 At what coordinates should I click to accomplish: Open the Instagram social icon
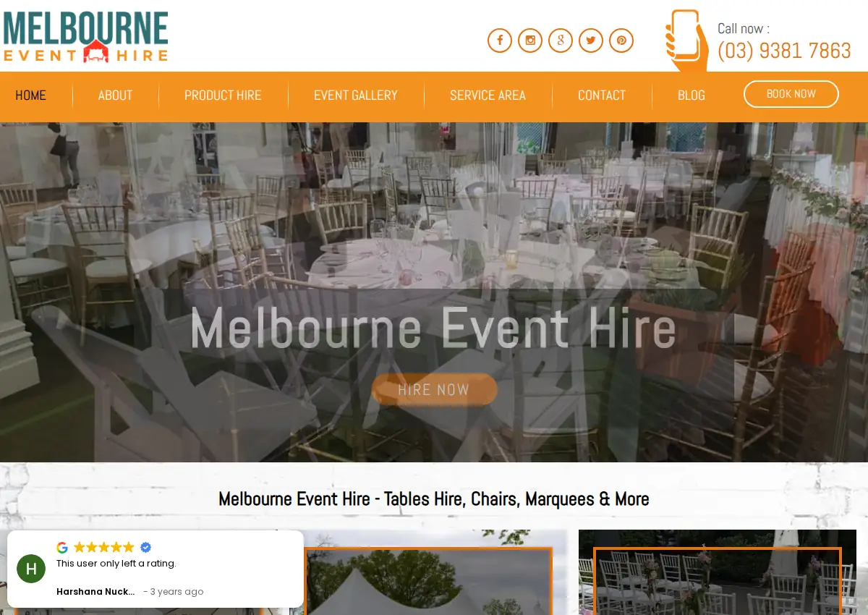530,41
